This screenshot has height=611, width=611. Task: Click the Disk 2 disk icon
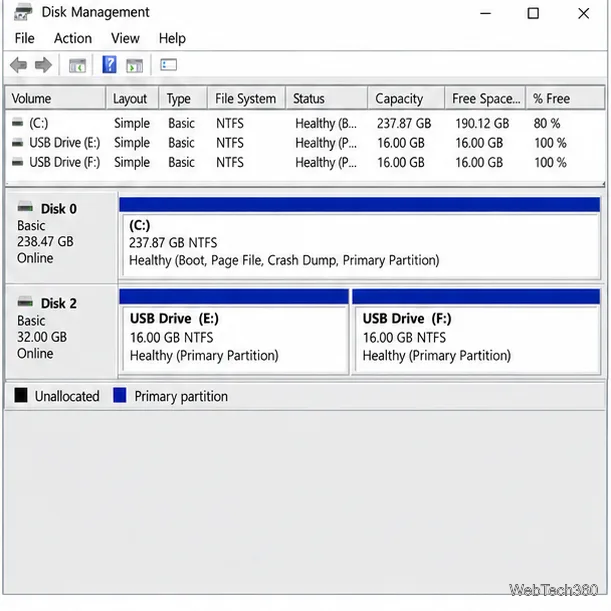click(x=25, y=302)
